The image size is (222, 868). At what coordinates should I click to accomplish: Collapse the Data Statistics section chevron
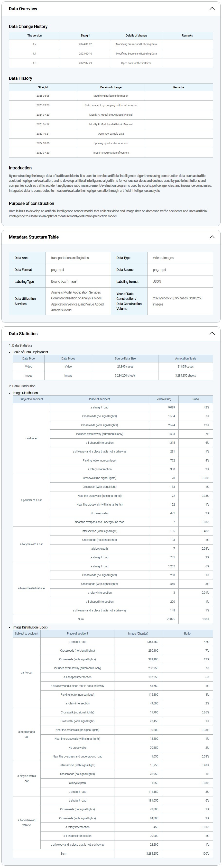point(212,333)
